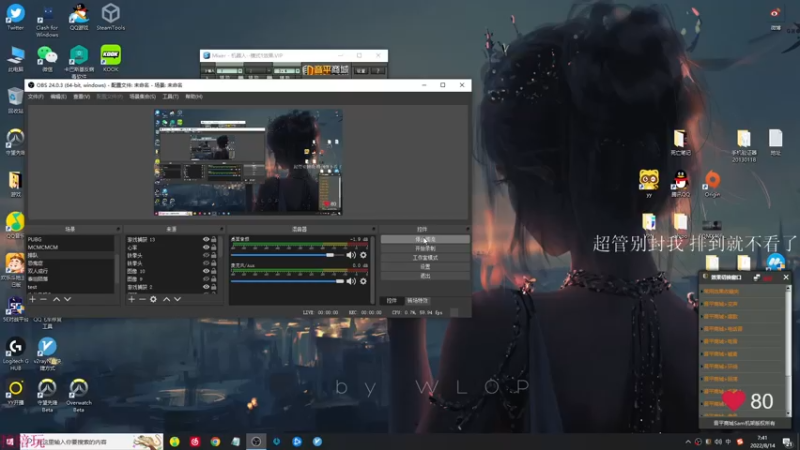Add a new scene with the plus icon
Screen dimensions: 800x450
click(x=33, y=299)
